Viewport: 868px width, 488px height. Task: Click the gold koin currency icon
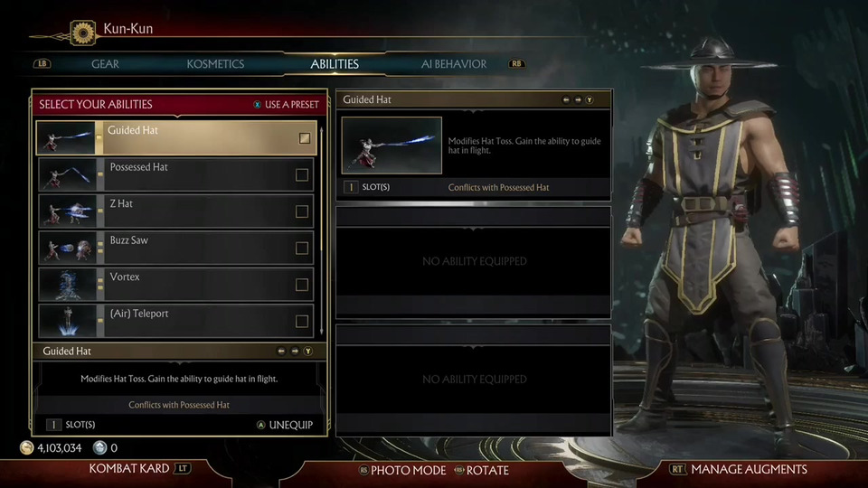point(26,447)
